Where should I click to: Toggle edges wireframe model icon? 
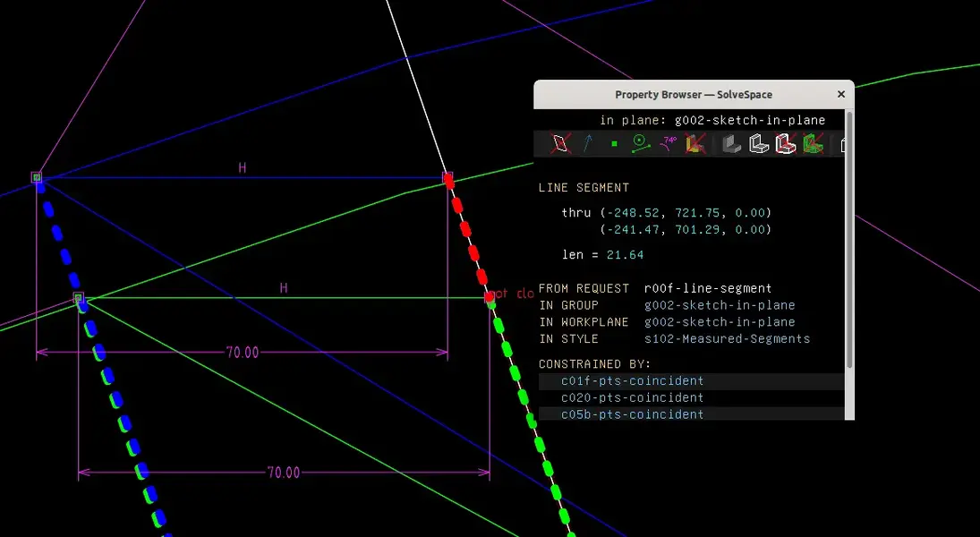[x=759, y=144]
